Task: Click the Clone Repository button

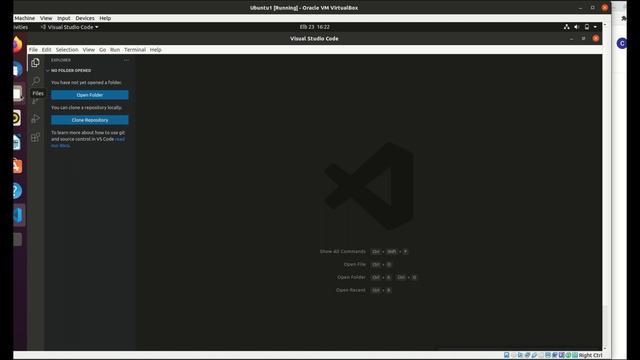Action: [90, 120]
